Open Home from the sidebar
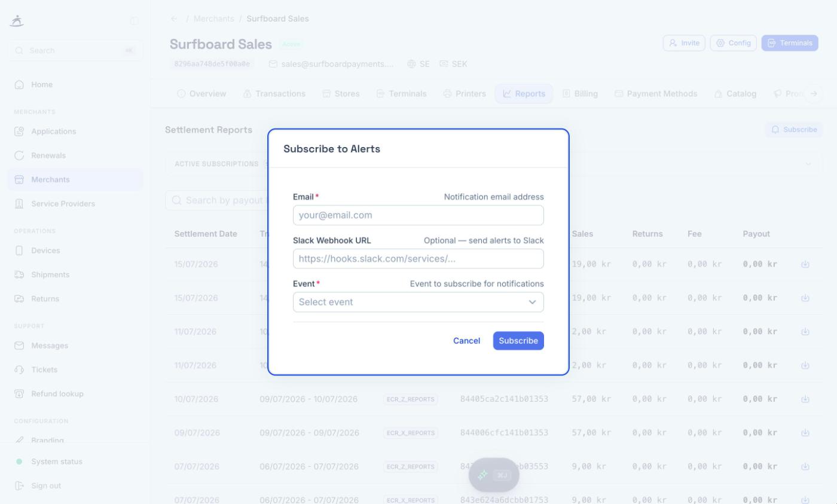Screen dimensions: 837x504 tap(75, 85)
